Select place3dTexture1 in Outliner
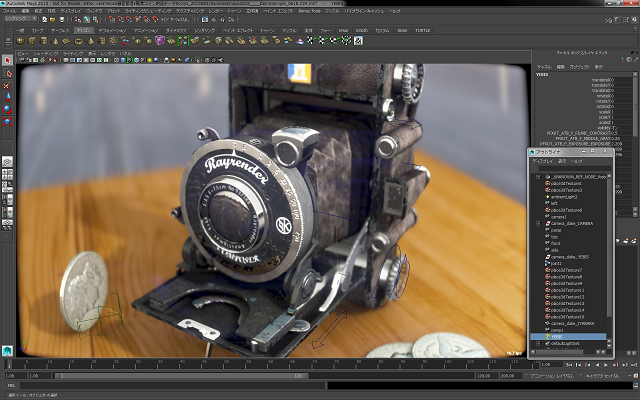Viewport: 640px width, 400px height. pyautogui.click(x=566, y=183)
